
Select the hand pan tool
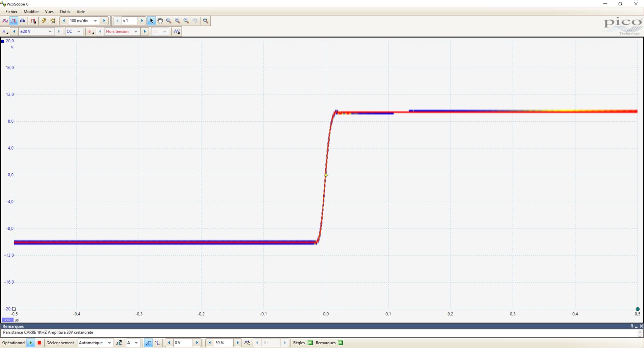click(160, 21)
